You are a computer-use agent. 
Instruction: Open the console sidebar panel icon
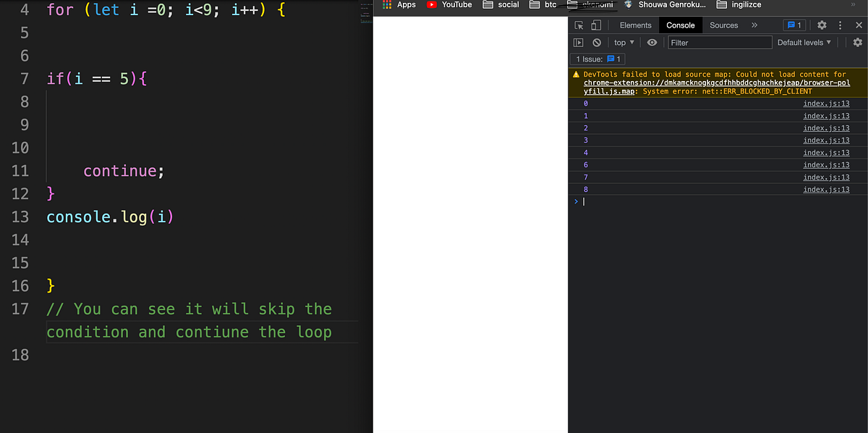pyautogui.click(x=579, y=42)
